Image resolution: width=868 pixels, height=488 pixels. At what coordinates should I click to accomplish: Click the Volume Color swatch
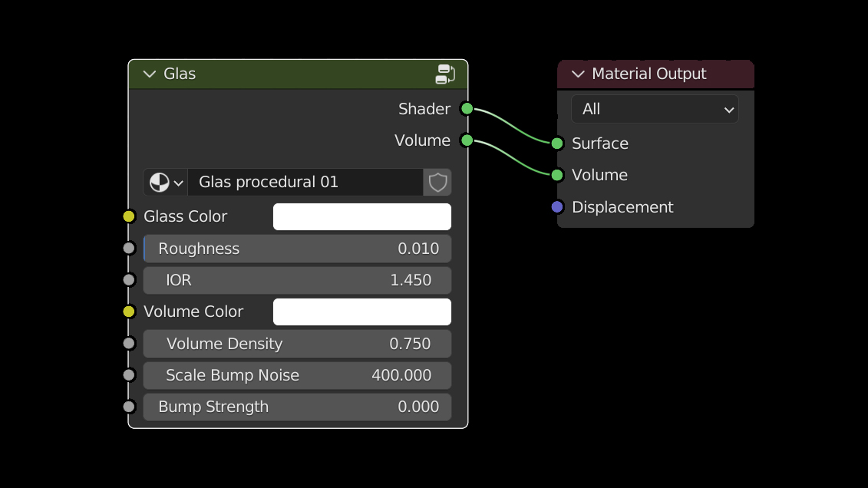pos(361,312)
